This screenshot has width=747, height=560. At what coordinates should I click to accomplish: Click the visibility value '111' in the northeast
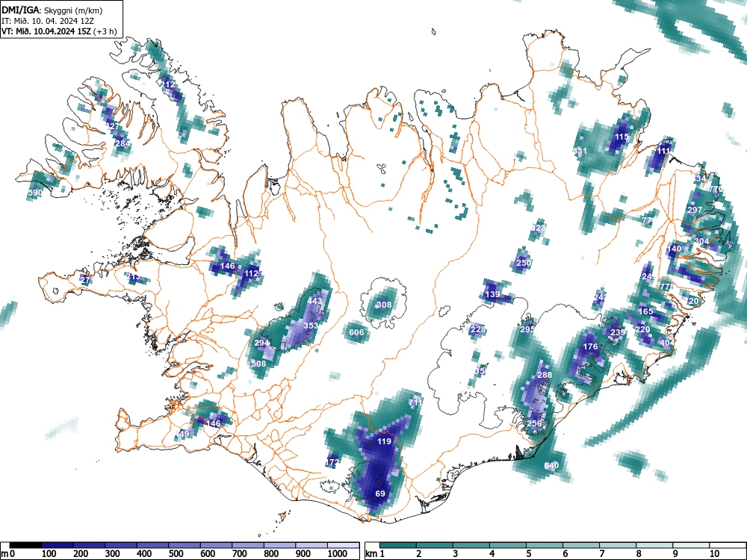[x=663, y=151]
